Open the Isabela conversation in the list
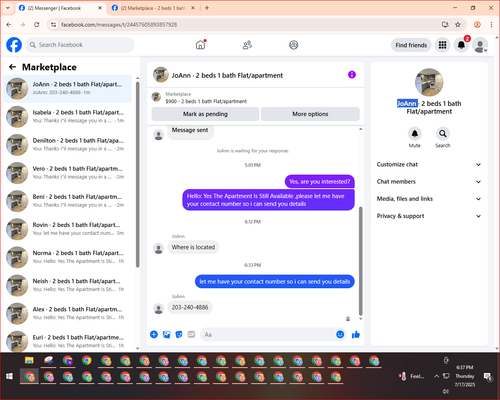Screen dimensions: 500x400 (67, 117)
